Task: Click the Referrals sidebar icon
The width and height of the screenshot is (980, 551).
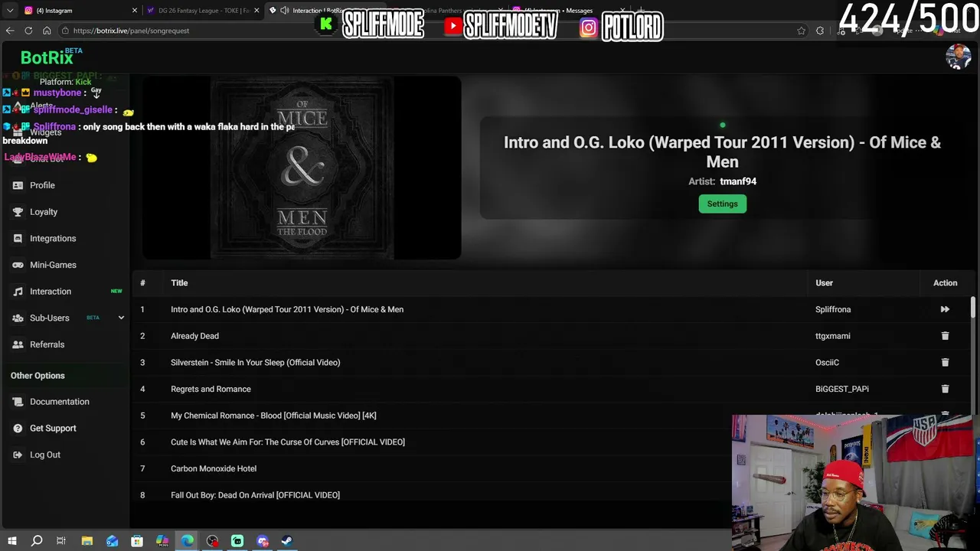Action: point(18,344)
